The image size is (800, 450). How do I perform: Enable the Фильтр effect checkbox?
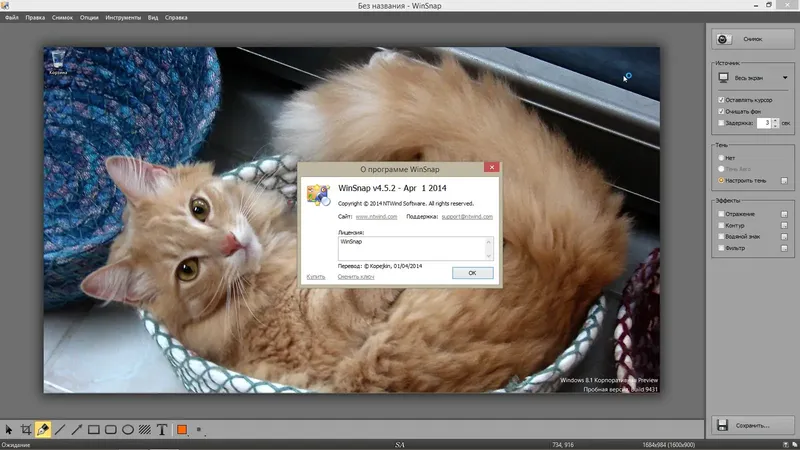click(x=721, y=248)
